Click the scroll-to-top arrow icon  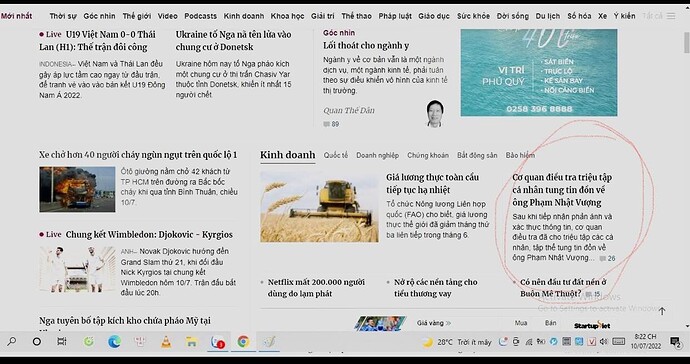(662, 311)
